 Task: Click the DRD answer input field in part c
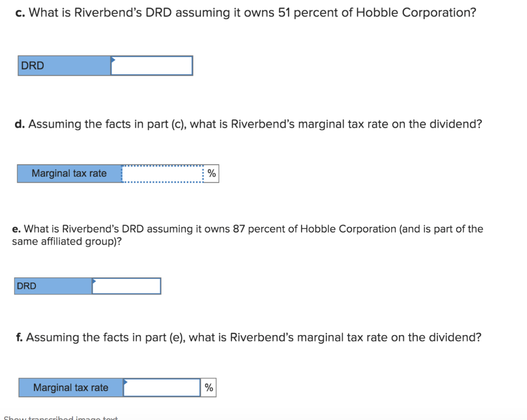coord(152,65)
